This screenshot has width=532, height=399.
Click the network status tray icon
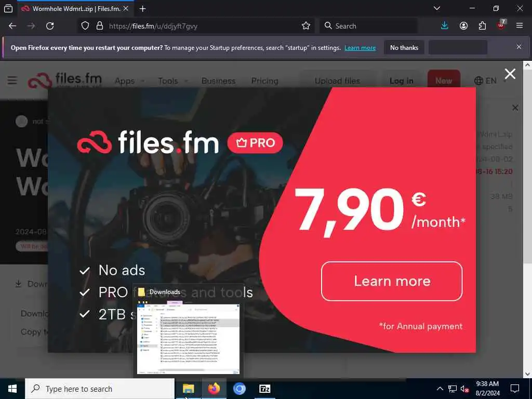point(453,389)
